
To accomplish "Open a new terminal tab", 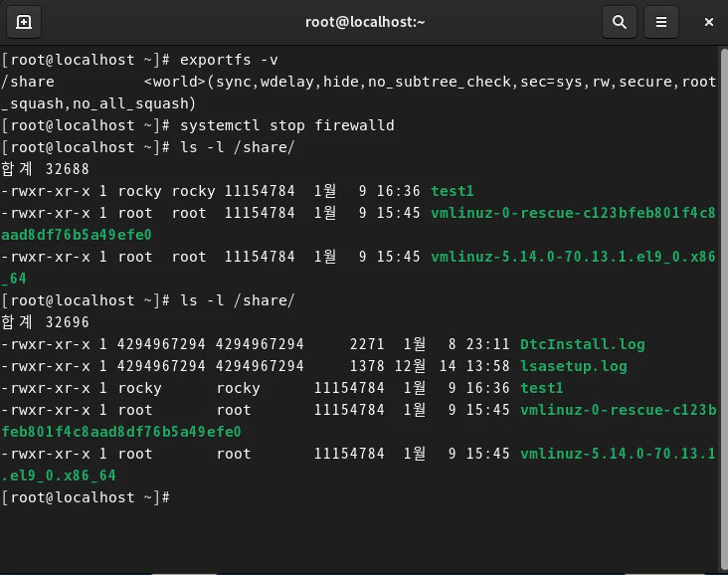I will [x=24, y=22].
